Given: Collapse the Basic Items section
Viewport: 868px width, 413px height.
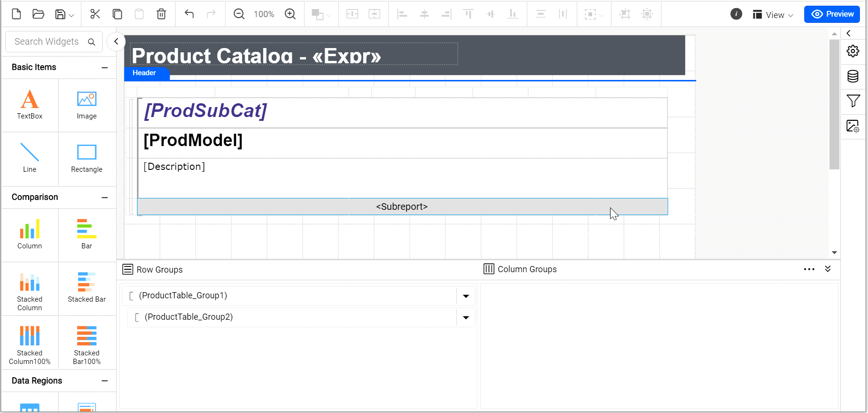Looking at the screenshot, I should tap(105, 68).
